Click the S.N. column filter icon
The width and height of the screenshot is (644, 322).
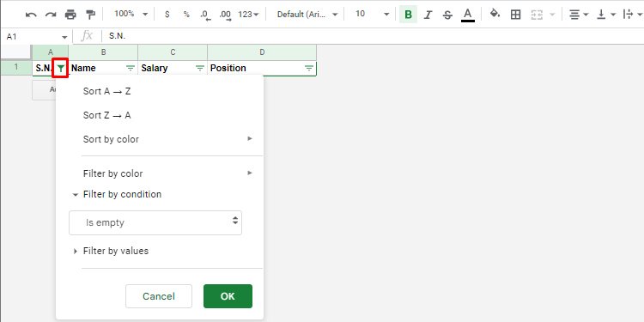click(x=61, y=68)
